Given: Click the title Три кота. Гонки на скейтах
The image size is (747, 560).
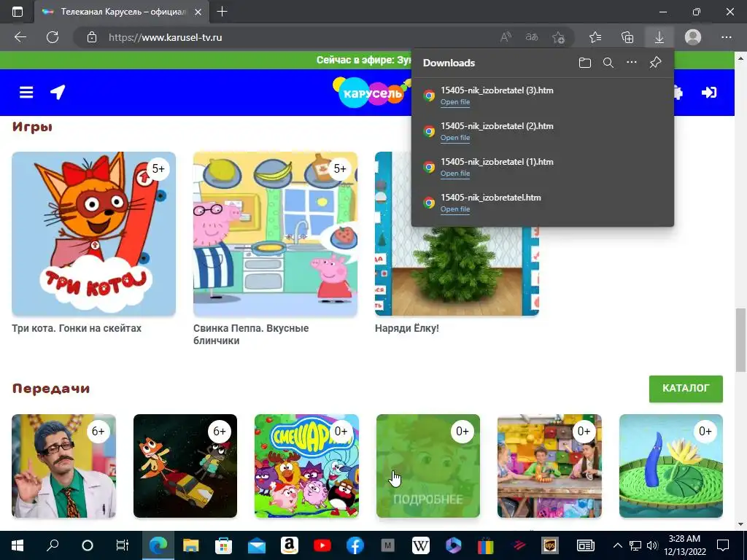Looking at the screenshot, I should pos(77,328).
